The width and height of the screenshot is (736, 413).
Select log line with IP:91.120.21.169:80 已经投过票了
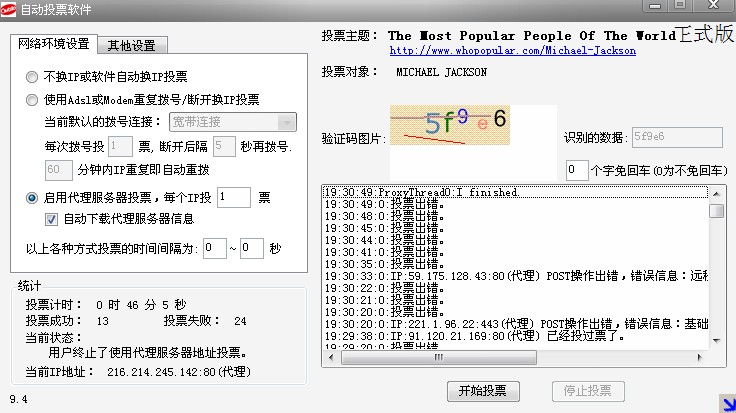[x=515, y=336]
